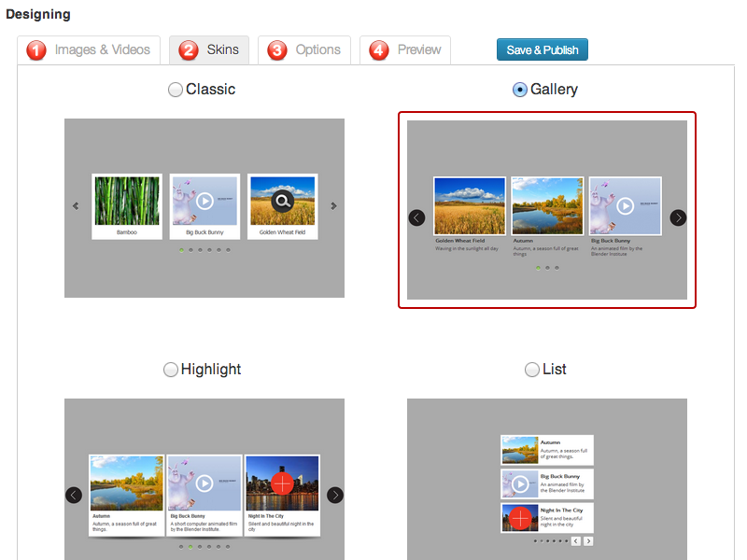This screenshot has height=560, width=747.
Task: Click Autumn thumbnail in List preview
Action: (x=520, y=450)
